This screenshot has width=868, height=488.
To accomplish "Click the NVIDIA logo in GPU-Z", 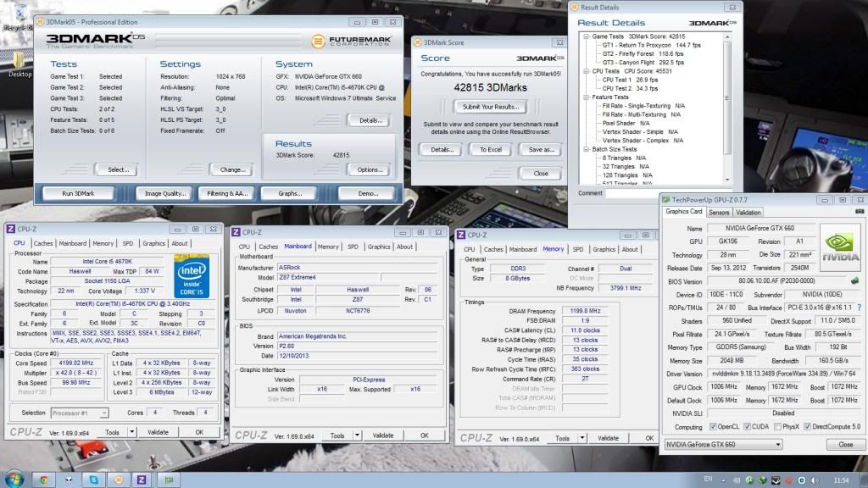I will [840, 247].
